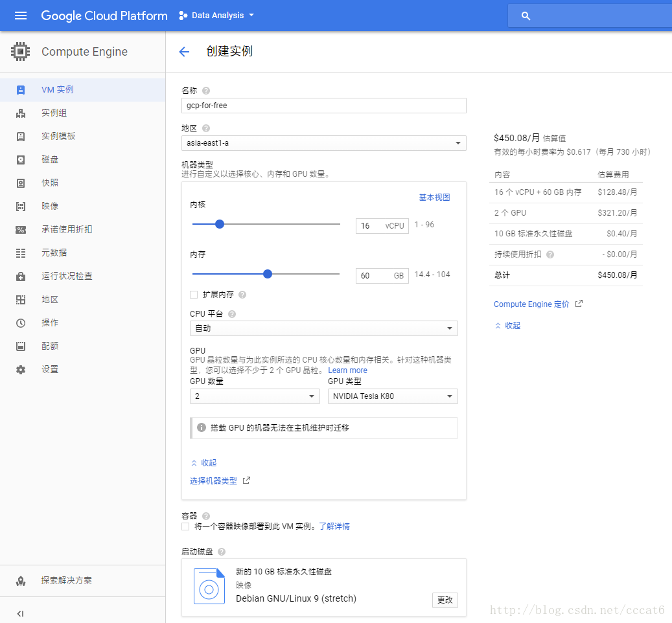Open 磁盘 in sidebar

(x=82, y=160)
